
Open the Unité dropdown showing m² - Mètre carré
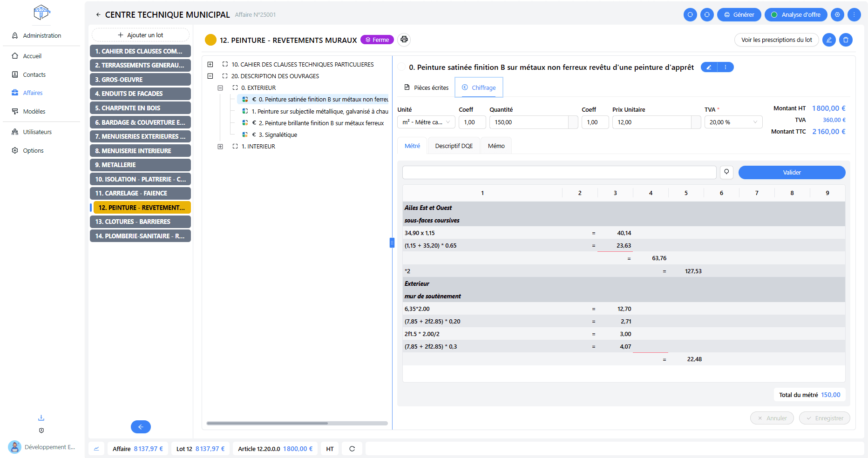tap(426, 122)
